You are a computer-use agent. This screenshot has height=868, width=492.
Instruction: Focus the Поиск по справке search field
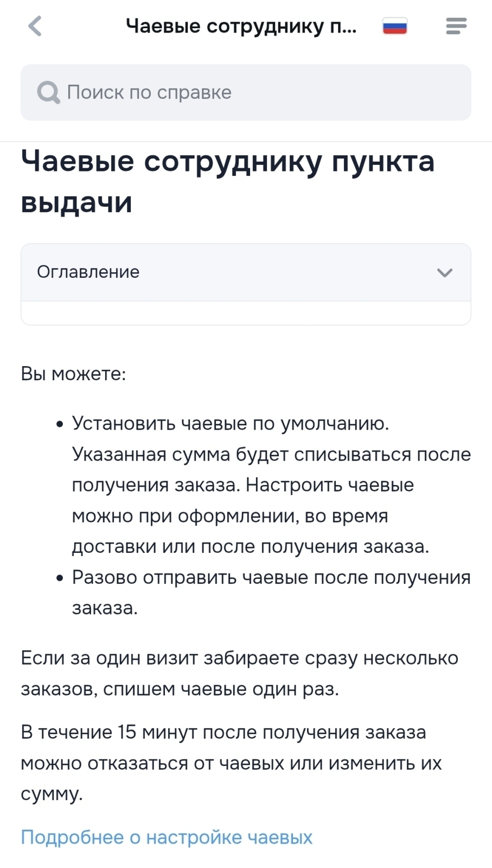(x=244, y=92)
